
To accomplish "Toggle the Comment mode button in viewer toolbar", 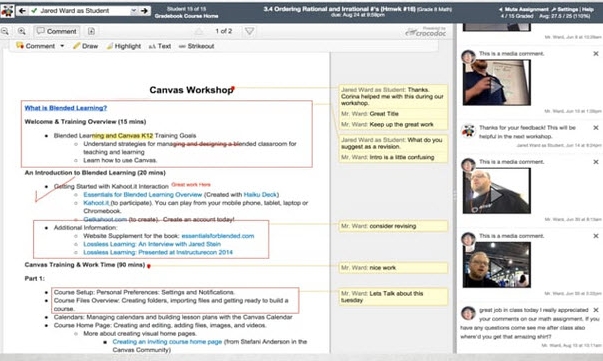I will [x=57, y=31].
